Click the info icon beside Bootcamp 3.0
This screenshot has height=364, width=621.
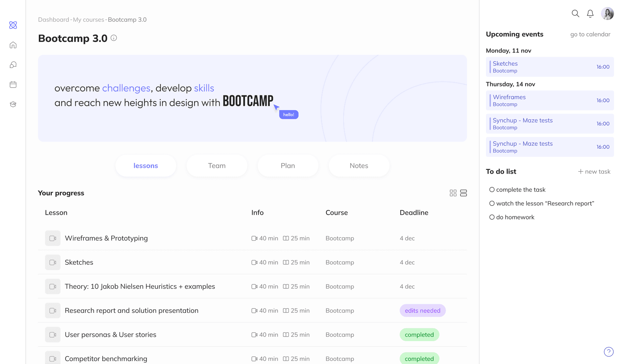(x=114, y=38)
